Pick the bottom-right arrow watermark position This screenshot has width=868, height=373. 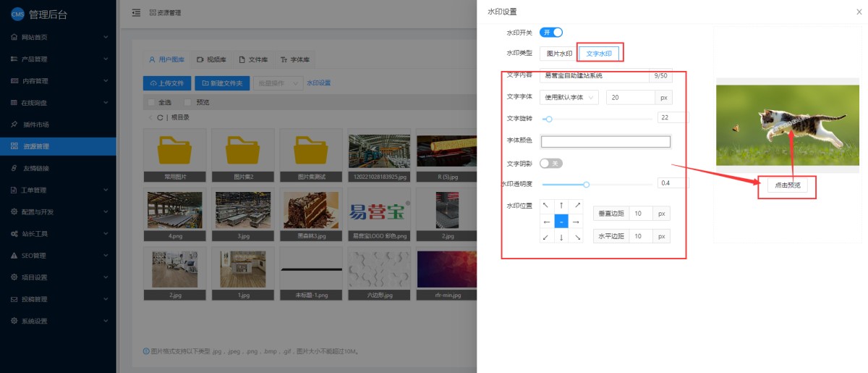tap(576, 237)
